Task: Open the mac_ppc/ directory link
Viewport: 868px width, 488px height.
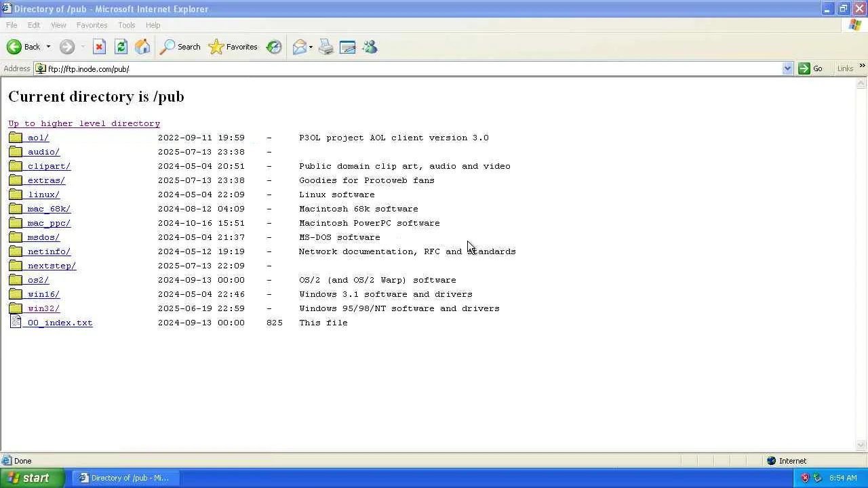Action: pos(49,223)
